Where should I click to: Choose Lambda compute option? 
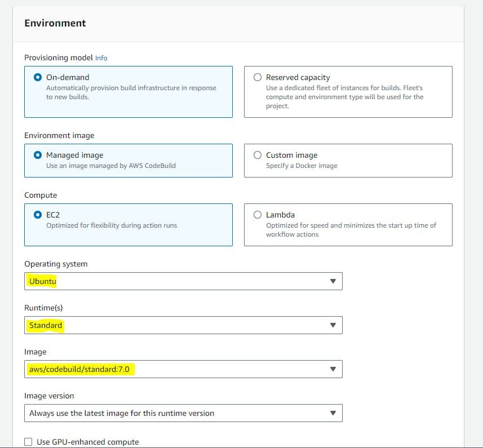click(x=258, y=215)
